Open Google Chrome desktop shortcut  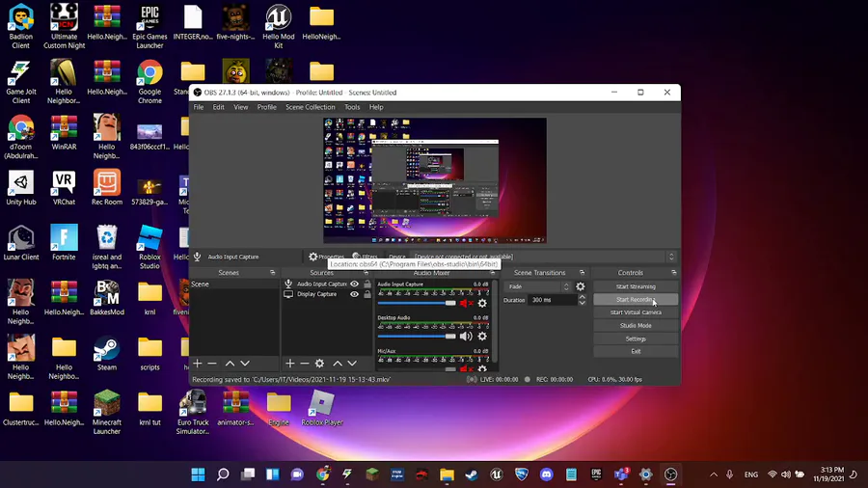[x=149, y=81]
